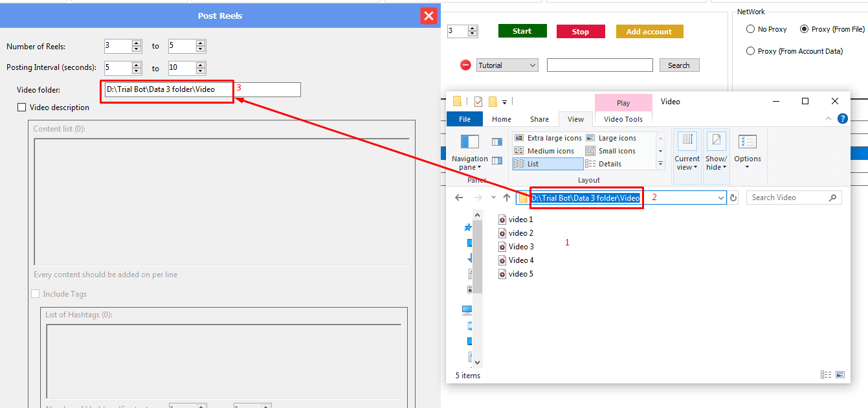Select the file named Video 3
868x408 pixels.
pyautogui.click(x=516, y=247)
